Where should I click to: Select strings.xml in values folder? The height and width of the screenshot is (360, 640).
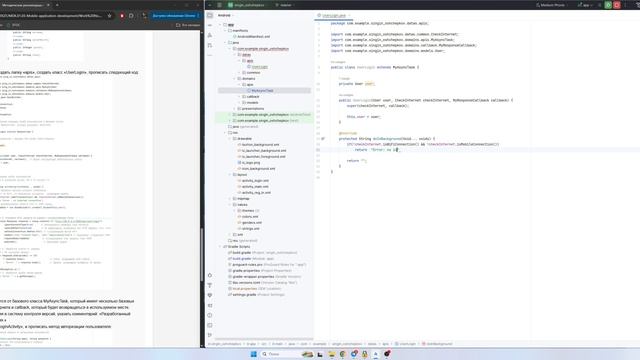250,229
